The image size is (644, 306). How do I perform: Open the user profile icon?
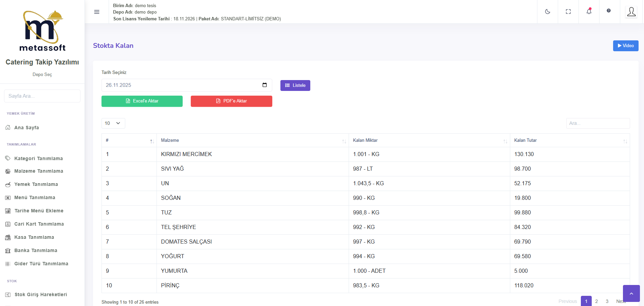(631, 12)
